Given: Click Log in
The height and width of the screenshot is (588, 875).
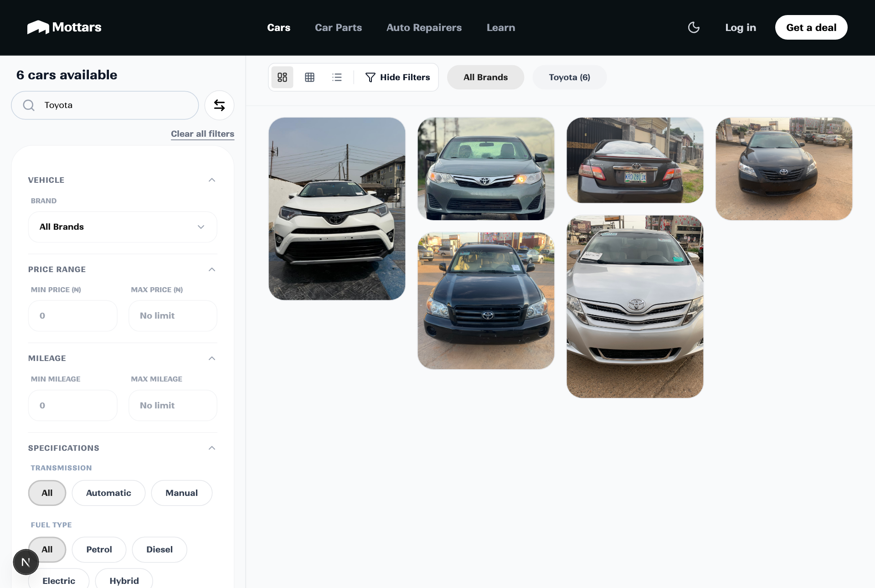Looking at the screenshot, I should pyautogui.click(x=741, y=27).
